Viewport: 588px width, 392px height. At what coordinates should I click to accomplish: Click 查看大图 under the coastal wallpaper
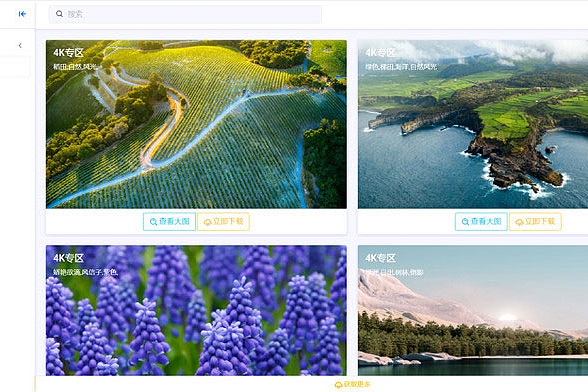pos(482,221)
